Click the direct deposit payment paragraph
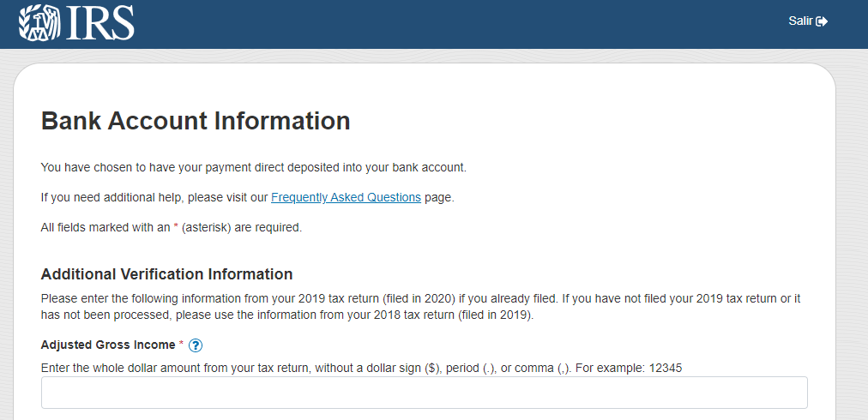 pos(254,167)
